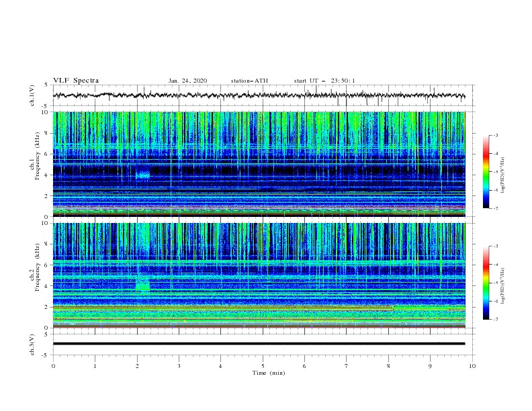532x411 pixels.
Task: Click time axis tick label "6"
Action: tap(304, 366)
